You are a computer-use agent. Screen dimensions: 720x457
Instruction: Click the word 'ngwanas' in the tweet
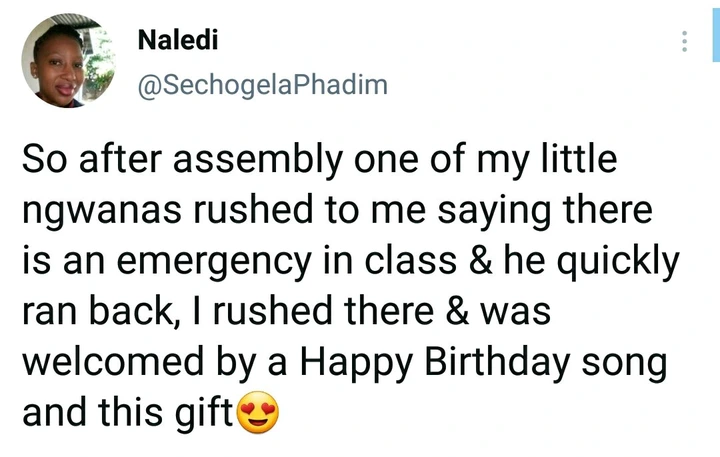pos(102,210)
